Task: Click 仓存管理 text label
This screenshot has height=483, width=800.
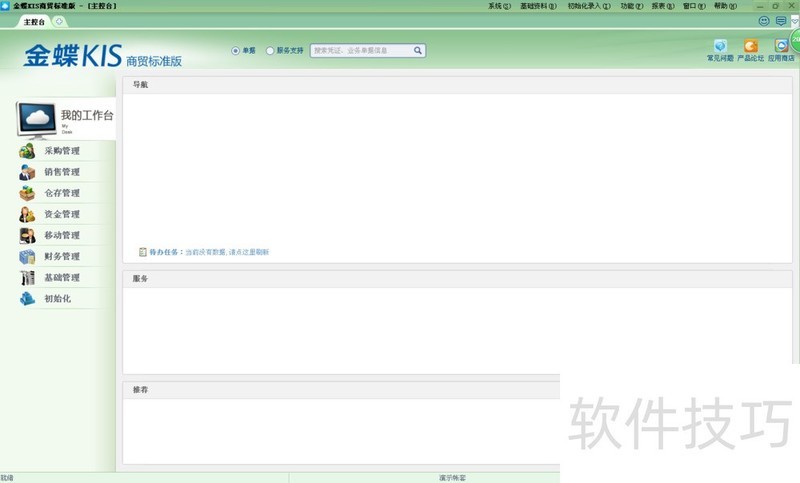Action: (x=62, y=193)
